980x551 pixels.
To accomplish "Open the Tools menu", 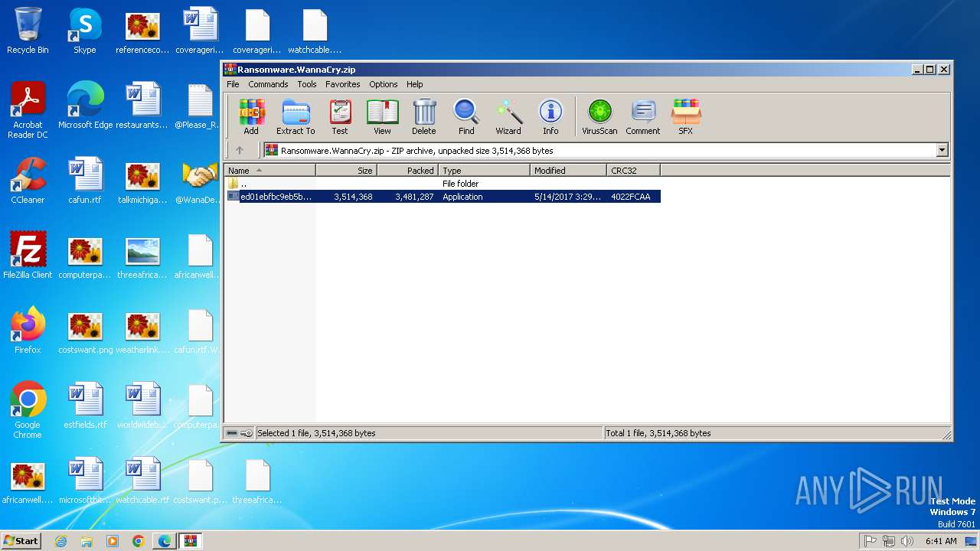I will tap(307, 84).
